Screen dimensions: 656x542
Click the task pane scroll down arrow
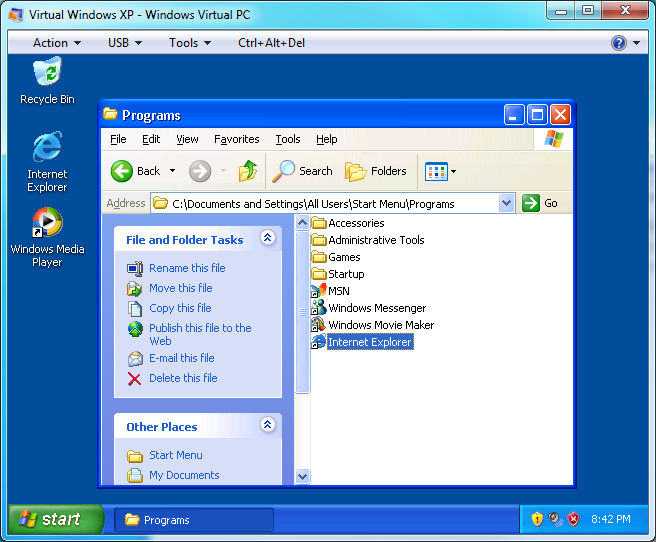[302, 476]
